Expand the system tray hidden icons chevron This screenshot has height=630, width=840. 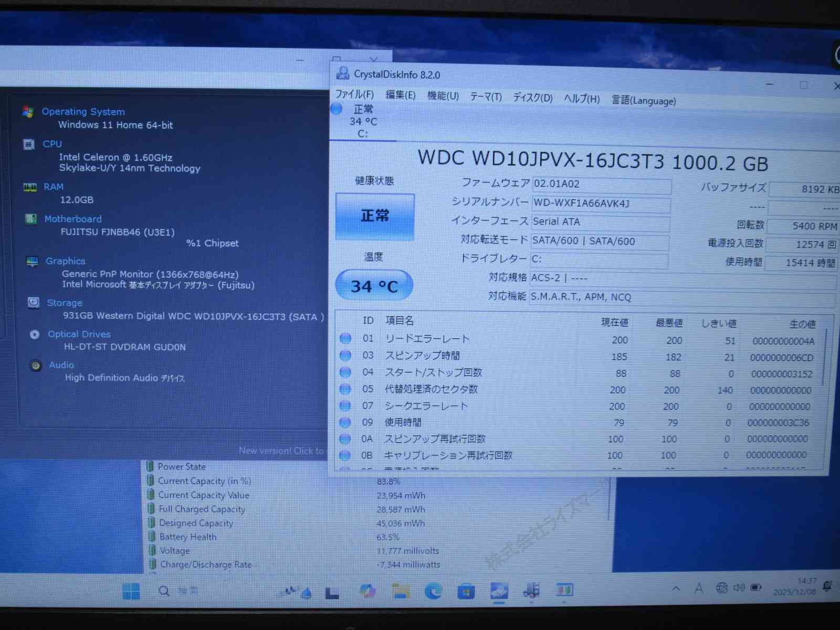[x=676, y=589]
